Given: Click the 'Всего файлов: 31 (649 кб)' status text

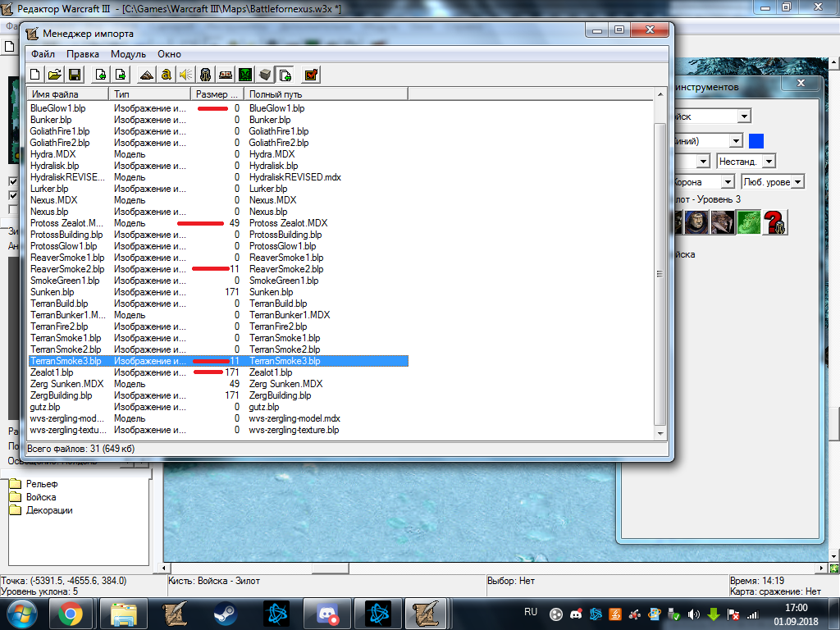Looking at the screenshot, I should tap(81, 449).
